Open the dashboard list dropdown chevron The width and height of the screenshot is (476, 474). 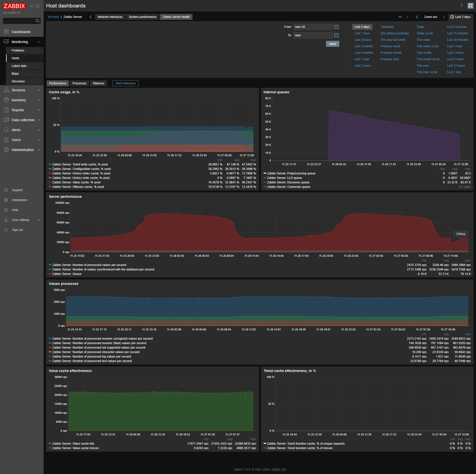[400, 17]
